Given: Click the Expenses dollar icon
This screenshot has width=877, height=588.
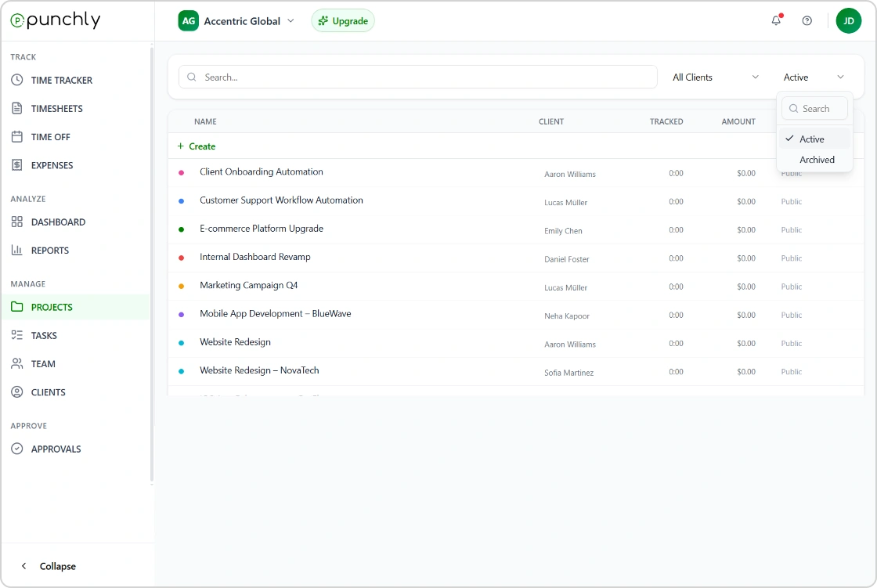Looking at the screenshot, I should click(17, 165).
